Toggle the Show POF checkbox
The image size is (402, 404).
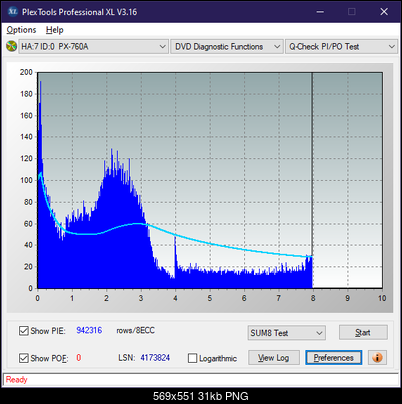24,358
